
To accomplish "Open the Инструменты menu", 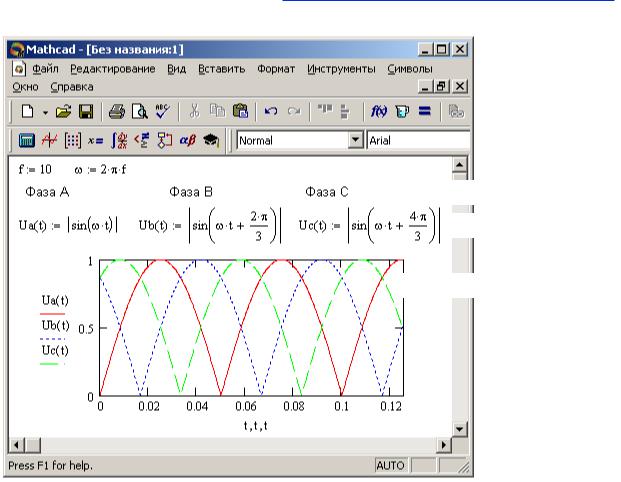I will click(341, 69).
